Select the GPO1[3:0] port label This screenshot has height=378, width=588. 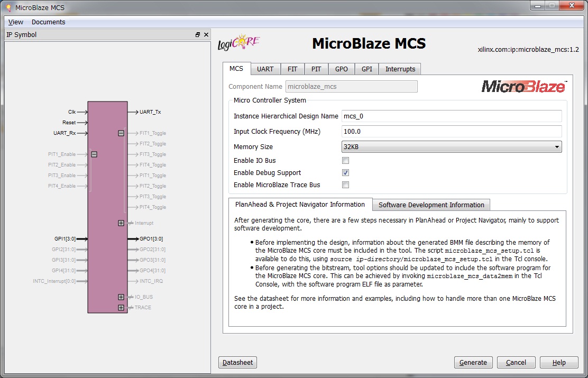pyautogui.click(x=151, y=238)
